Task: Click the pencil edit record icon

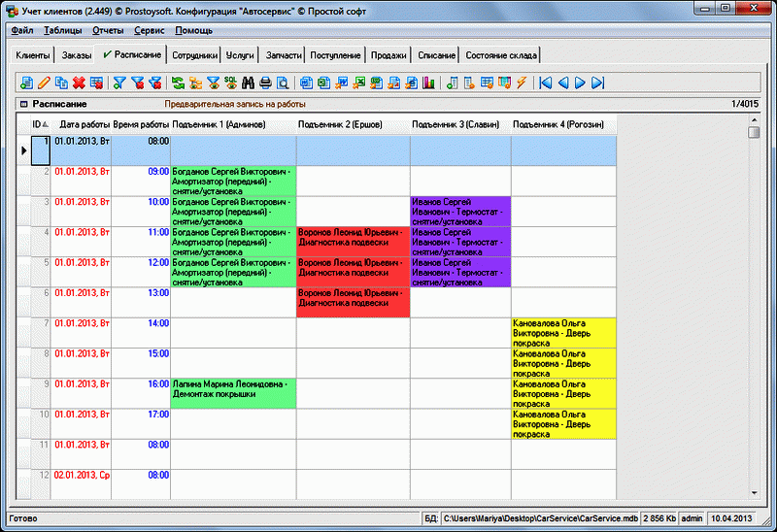Action: (x=44, y=83)
